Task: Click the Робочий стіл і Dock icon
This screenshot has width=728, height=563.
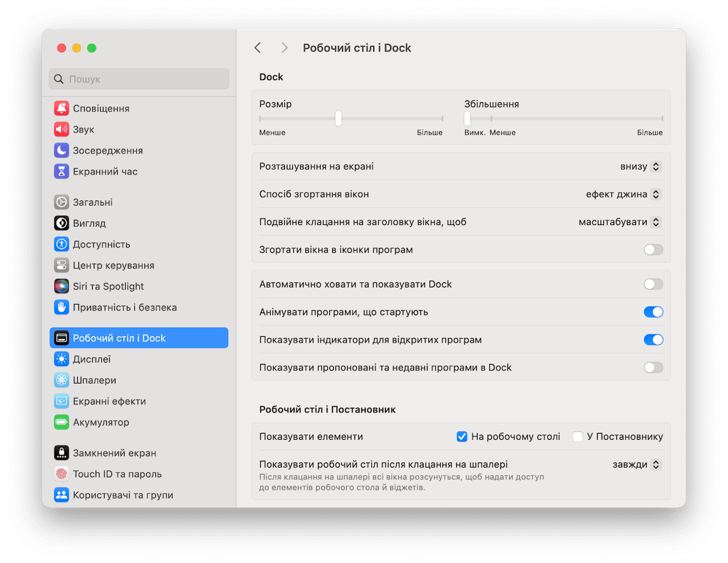Action: pos(62,338)
